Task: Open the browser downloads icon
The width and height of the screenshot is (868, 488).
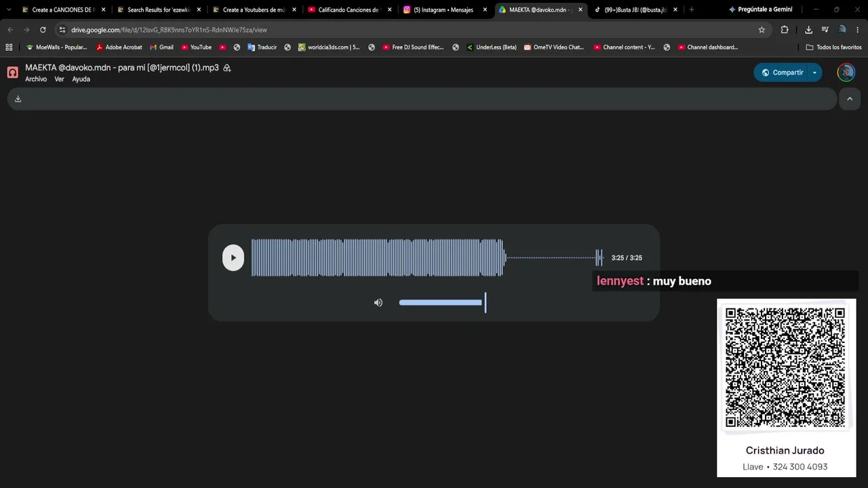Action: click(x=809, y=30)
